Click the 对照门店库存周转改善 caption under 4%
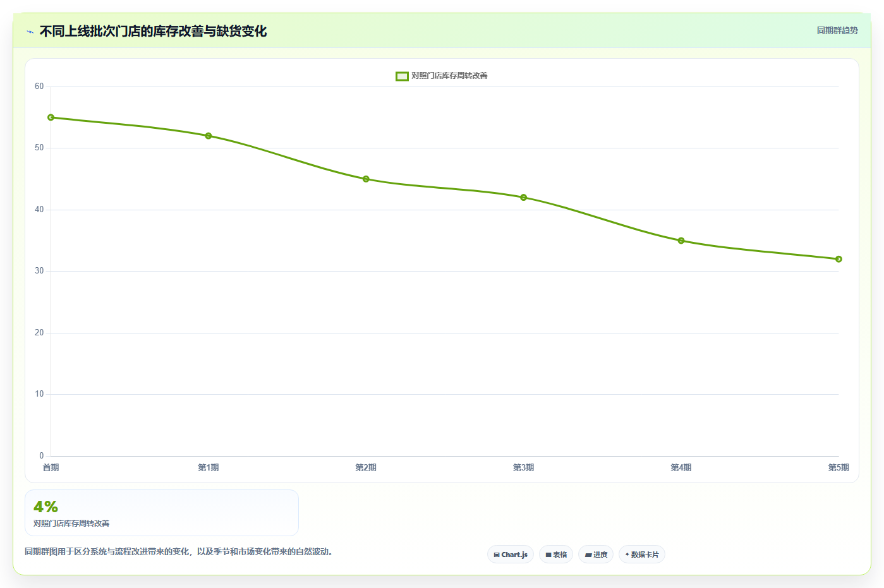Screen dimensions: 884x588 (x=71, y=524)
